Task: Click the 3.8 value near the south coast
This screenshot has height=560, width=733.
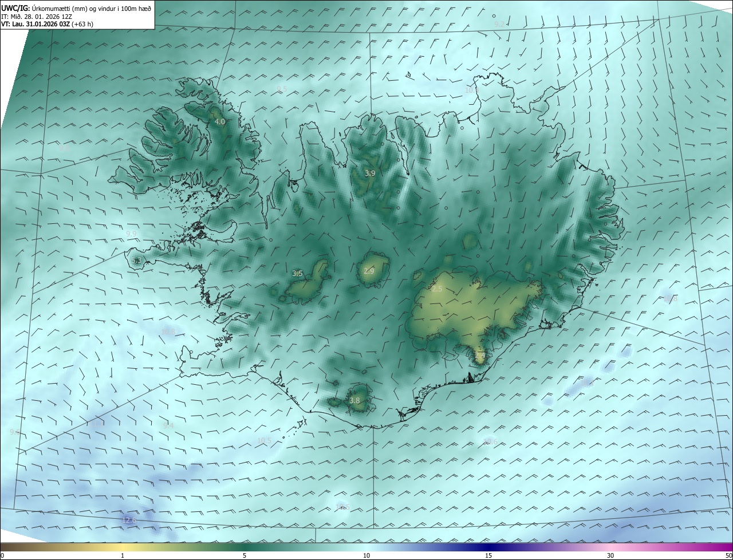Action: 354,401
